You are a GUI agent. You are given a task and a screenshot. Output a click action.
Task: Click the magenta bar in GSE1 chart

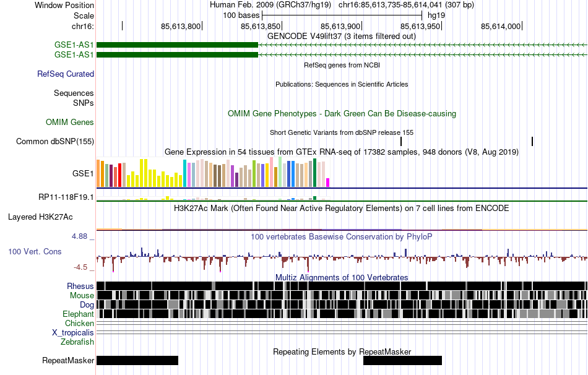point(327,183)
